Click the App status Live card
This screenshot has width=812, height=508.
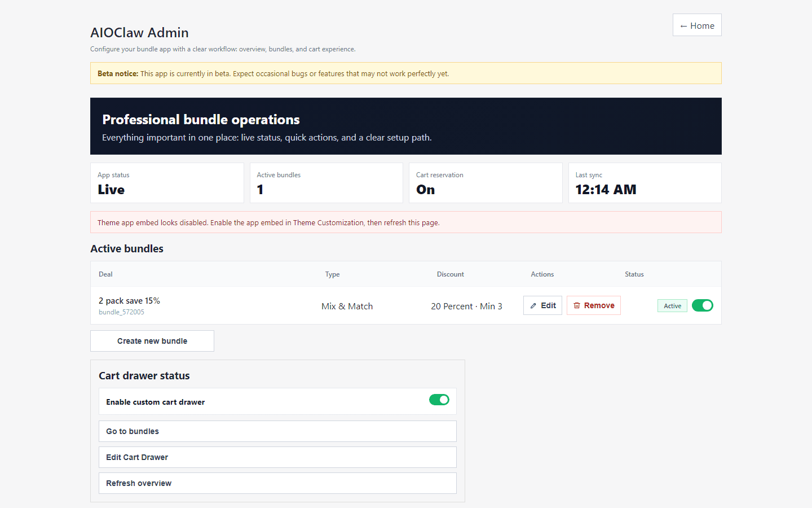[167, 183]
